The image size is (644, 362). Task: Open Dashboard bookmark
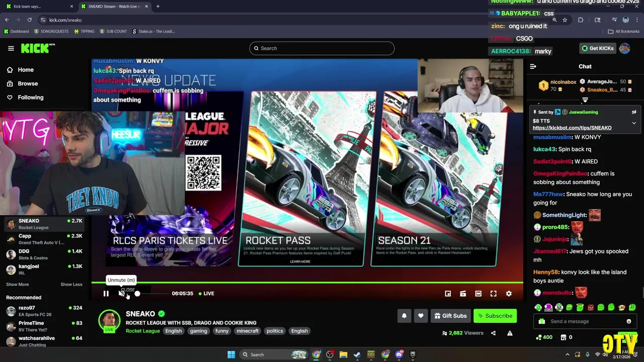tap(16, 31)
